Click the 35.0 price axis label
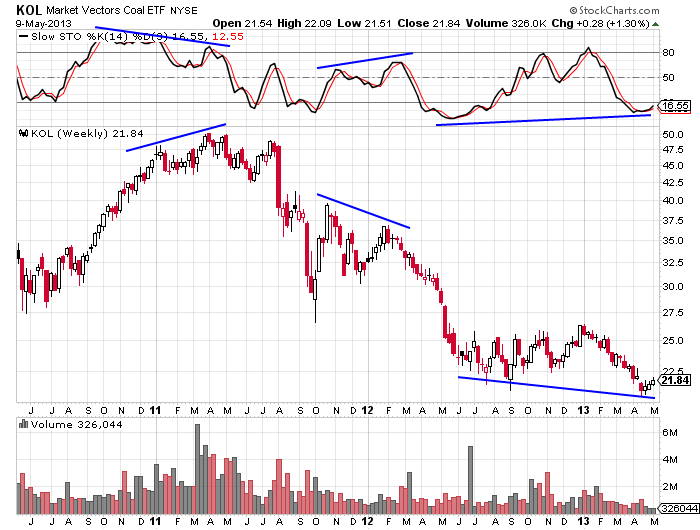 673,241
